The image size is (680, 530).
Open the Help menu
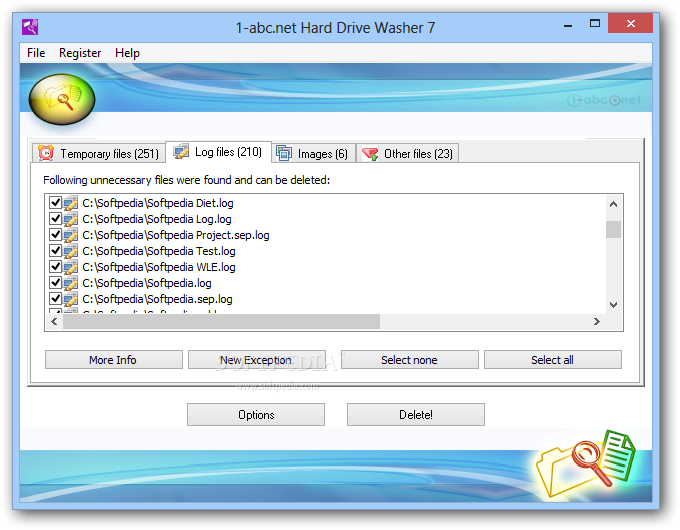[x=127, y=53]
